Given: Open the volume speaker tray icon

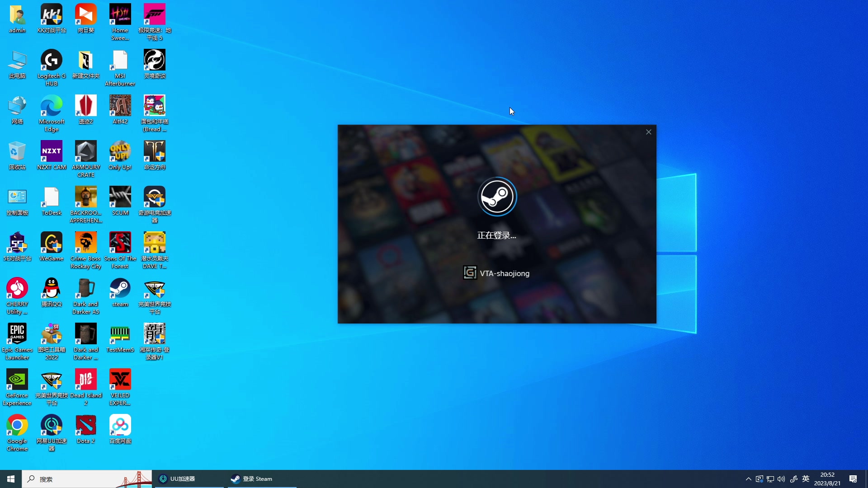Looking at the screenshot, I should [781, 479].
